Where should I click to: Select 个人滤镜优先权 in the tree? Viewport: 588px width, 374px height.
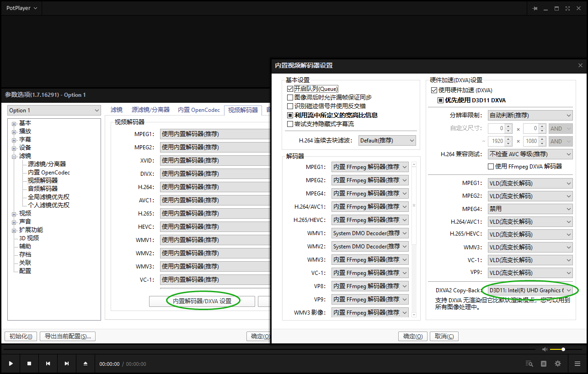click(x=48, y=205)
